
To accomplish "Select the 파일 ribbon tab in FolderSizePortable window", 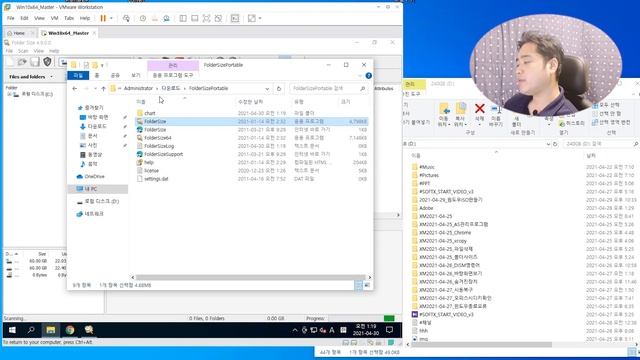I will click(78, 76).
